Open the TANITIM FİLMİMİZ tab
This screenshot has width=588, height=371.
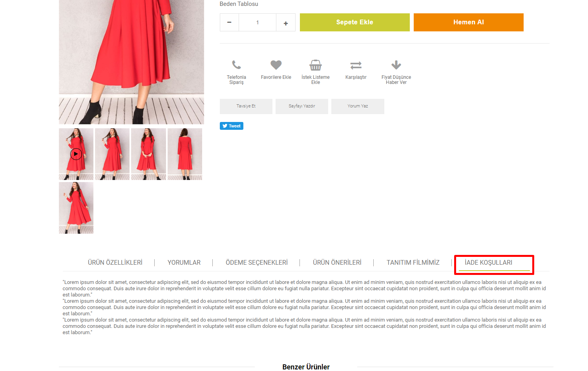[x=413, y=262]
